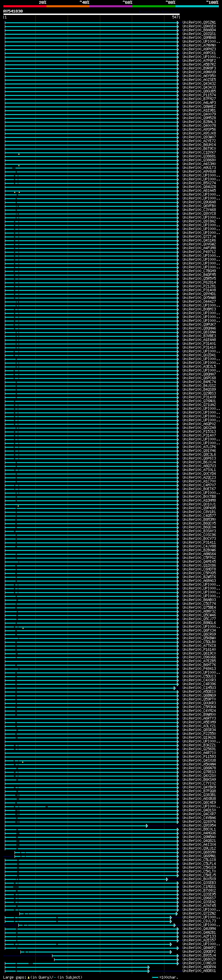This screenshot has height=980, width=222.
Task: Select hit label UniRef100_A6Y950
Action: click(x=199, y=76)
